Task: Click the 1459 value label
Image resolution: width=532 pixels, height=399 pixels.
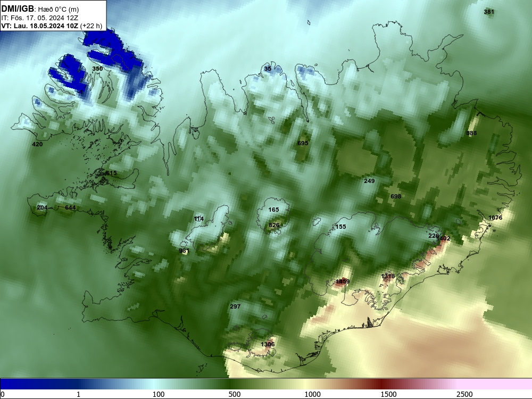Action: [x=343, y=281]
